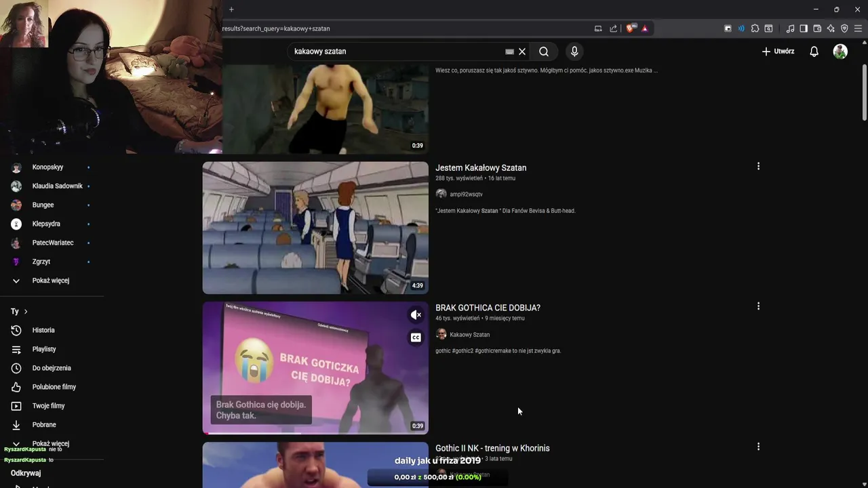Open picture-in-picture extension icon
This screenshot has height=488, width=868.
[728, 28]
